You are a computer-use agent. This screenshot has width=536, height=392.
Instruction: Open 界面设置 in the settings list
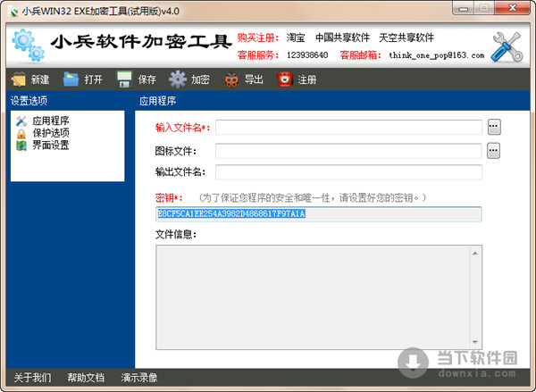click(51, 146)
